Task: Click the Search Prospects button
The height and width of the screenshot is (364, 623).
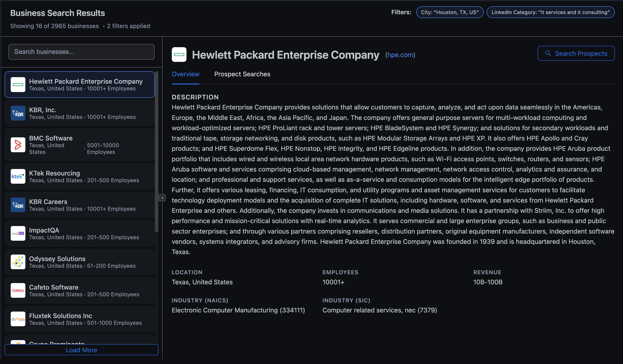Action: 576,53
